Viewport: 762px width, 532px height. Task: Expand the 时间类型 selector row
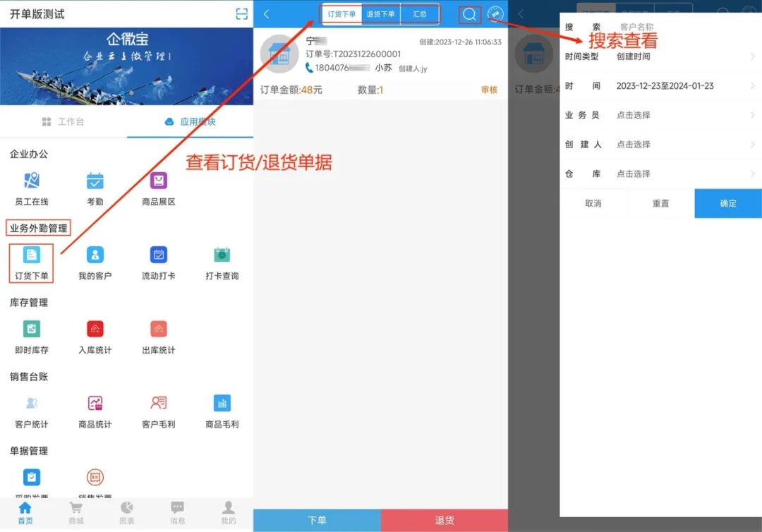click(x=660, y=56)
